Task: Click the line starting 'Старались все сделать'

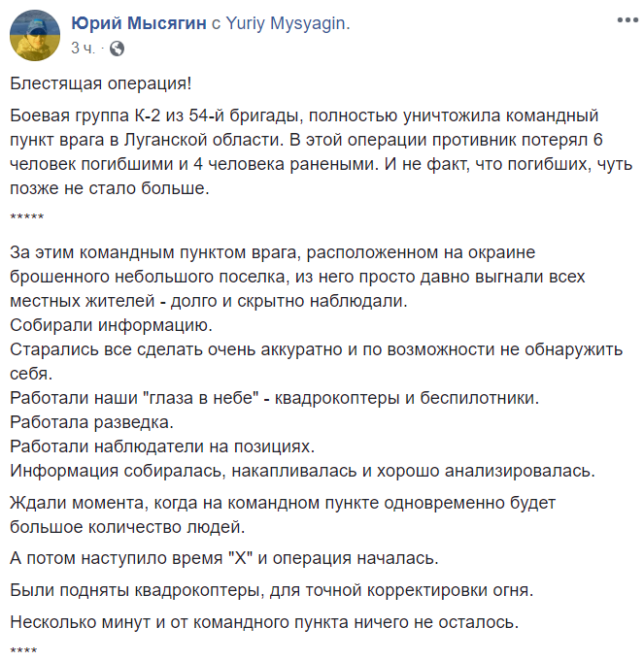Action: [x=317, y=349]
